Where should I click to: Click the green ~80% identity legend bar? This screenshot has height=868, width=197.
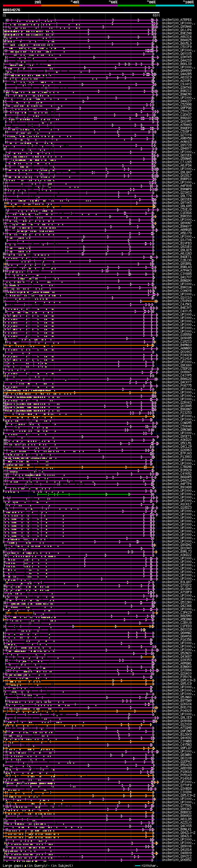click(x=136, y=6)
